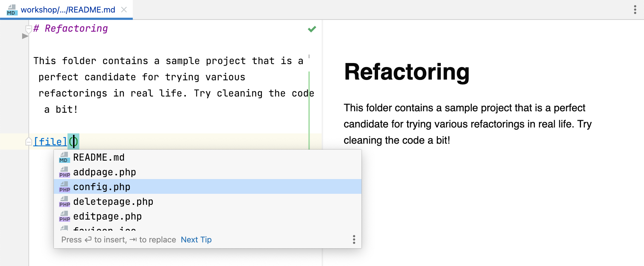The height and width of the screenshot is (266, 644).
Task: Open the editor options kebab menu at top right
Action: tap(635, 10)
